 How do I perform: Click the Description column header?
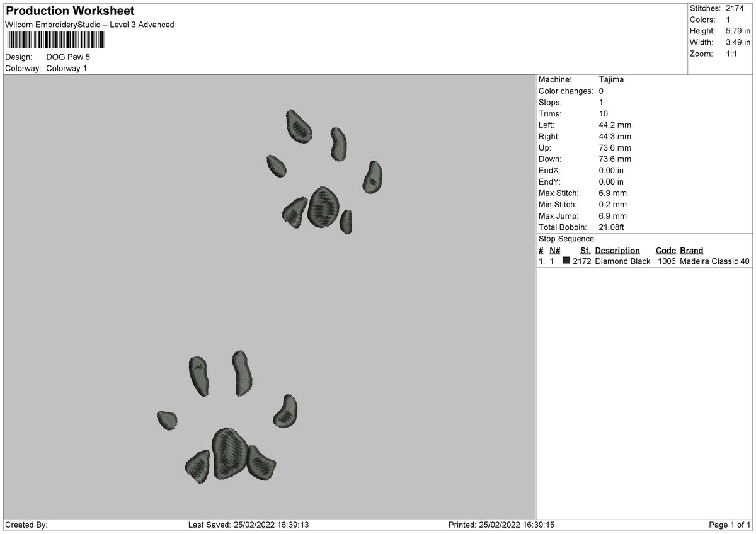(617, 251)
